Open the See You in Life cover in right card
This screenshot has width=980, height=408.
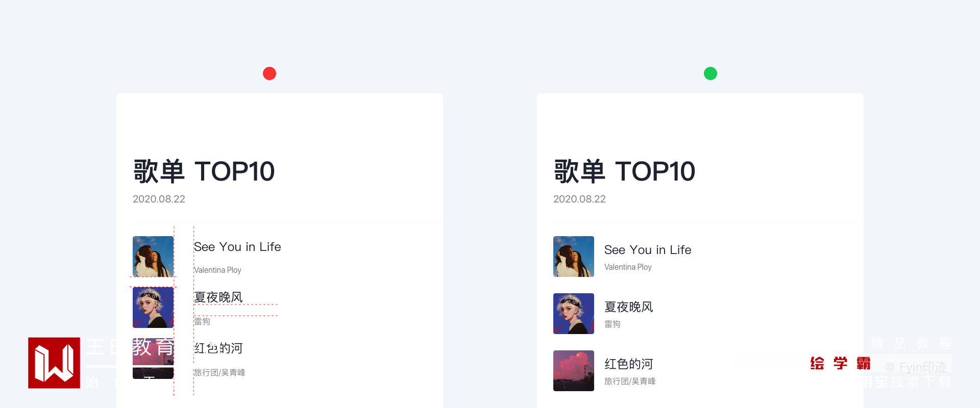574,257
